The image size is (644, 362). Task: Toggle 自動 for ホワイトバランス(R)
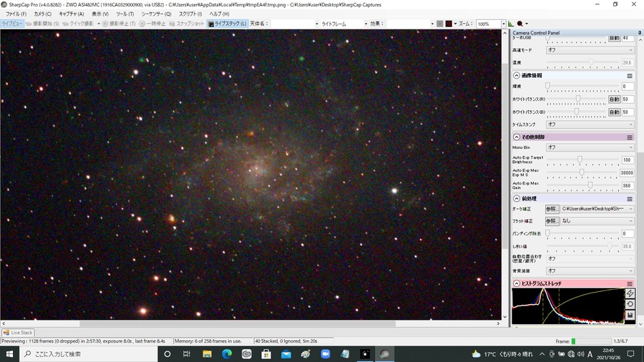614,99
